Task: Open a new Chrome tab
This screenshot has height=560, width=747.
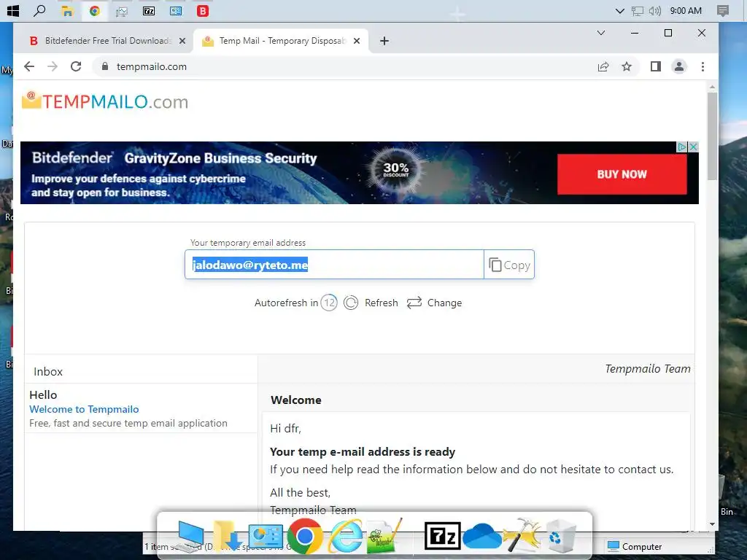Action: point(384,41)
